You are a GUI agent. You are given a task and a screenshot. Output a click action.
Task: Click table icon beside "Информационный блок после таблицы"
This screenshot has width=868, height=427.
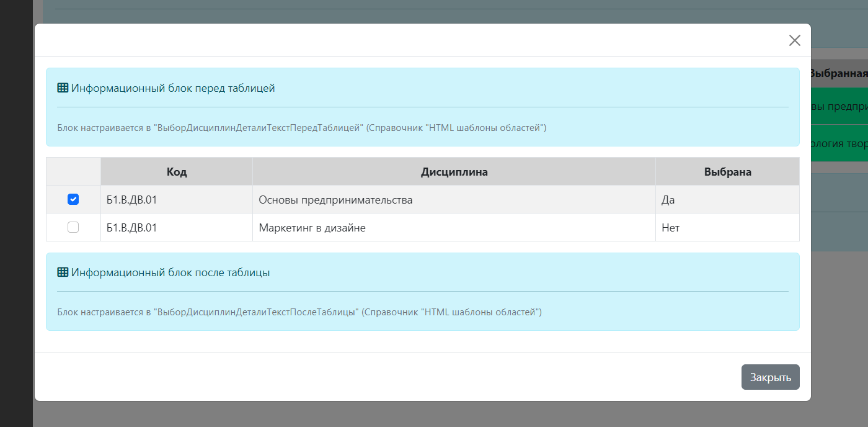click(63, 272)
